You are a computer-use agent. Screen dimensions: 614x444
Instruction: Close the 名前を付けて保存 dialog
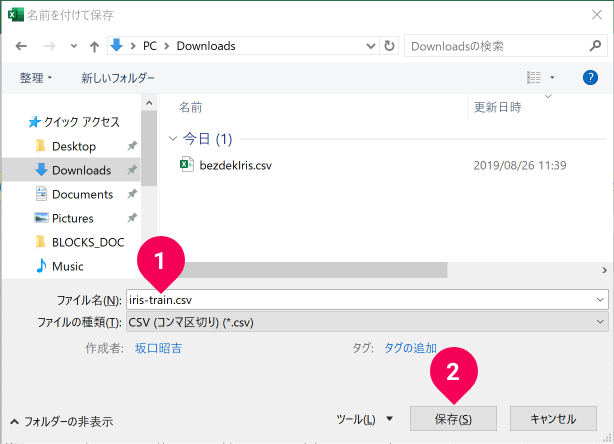(x=597, y=15)
